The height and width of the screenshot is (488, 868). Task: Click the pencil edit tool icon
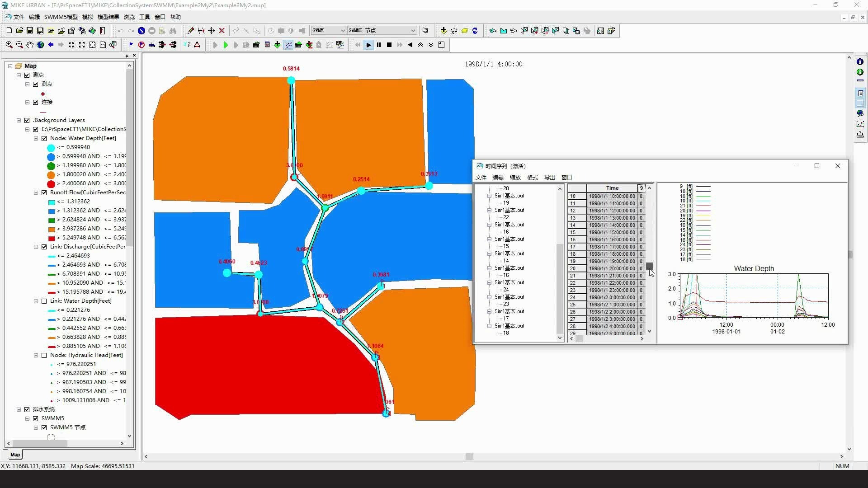pyautogui.click(x=191, y=31)
